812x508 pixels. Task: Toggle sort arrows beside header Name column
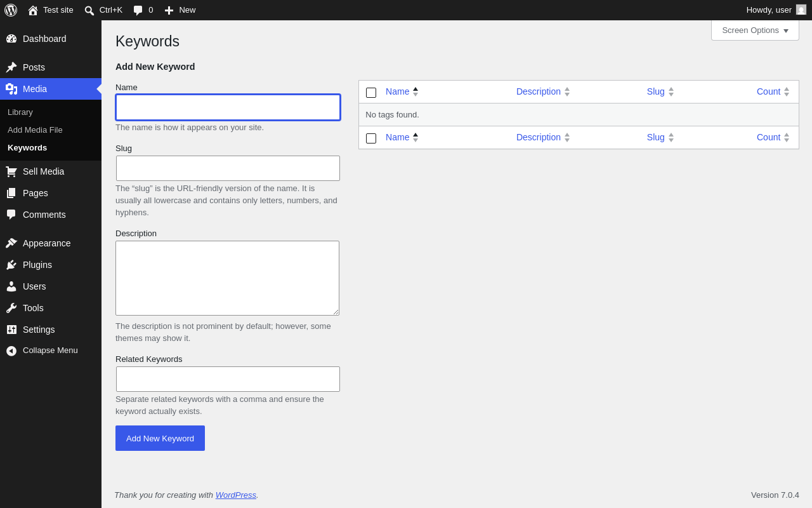(416, 91)
